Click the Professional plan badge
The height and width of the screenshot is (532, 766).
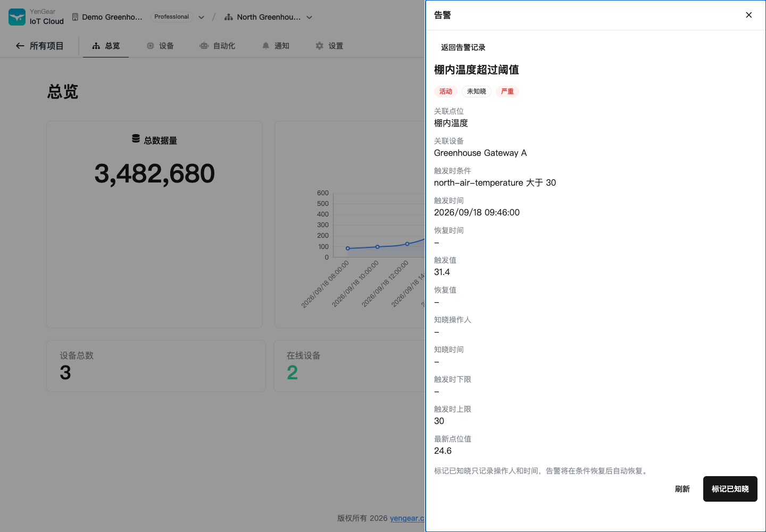[171, 17]
